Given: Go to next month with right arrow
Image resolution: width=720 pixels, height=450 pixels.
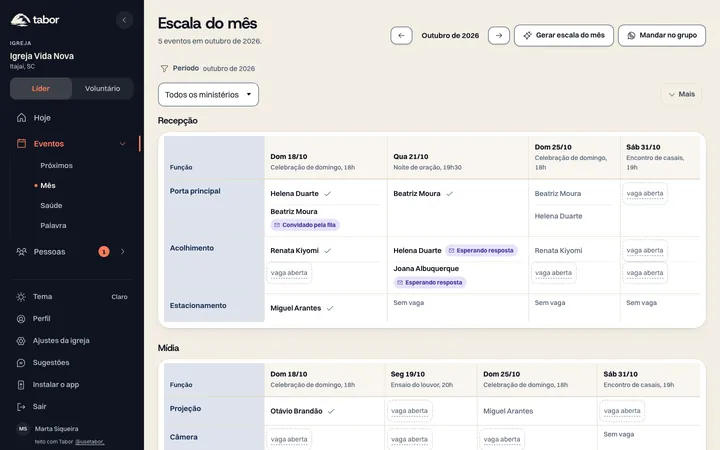Looking at the screenshot, I should [x=499, y=35].
